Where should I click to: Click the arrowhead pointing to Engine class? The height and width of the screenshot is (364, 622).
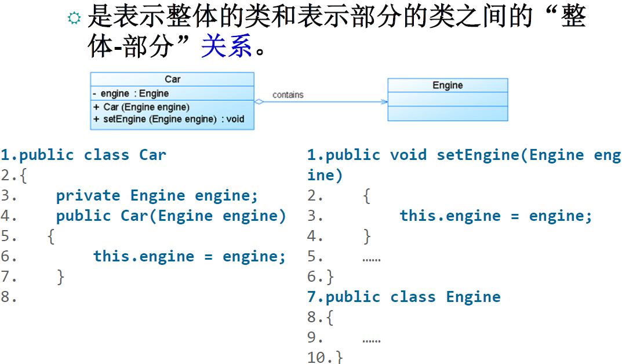click(384, 102)
